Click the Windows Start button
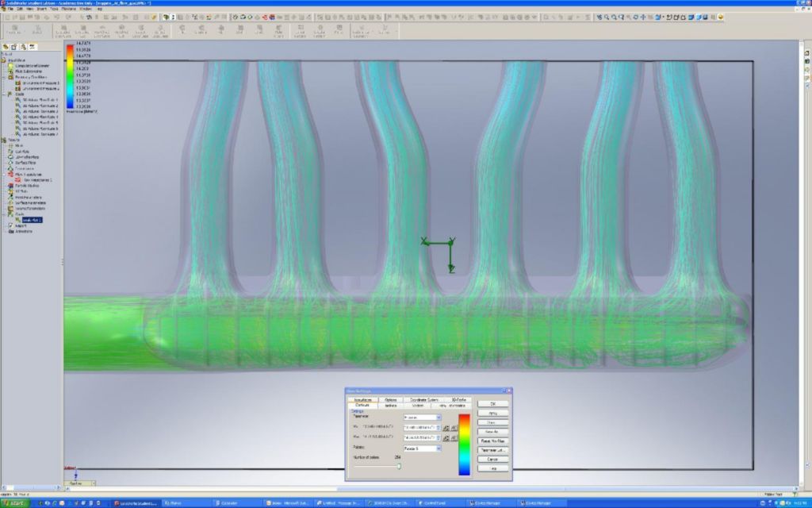Viewport: 812px width, 508px height. click(x=16, y=503)
